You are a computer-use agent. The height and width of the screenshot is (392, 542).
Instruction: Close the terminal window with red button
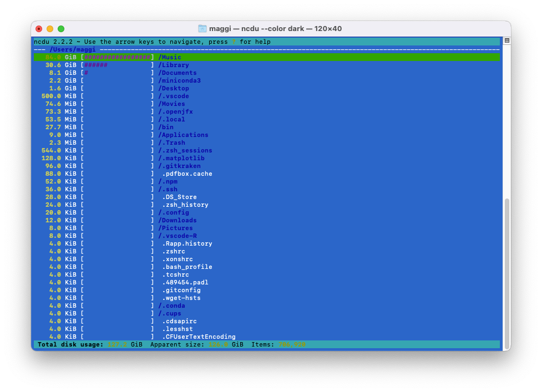tap(39, 29)
